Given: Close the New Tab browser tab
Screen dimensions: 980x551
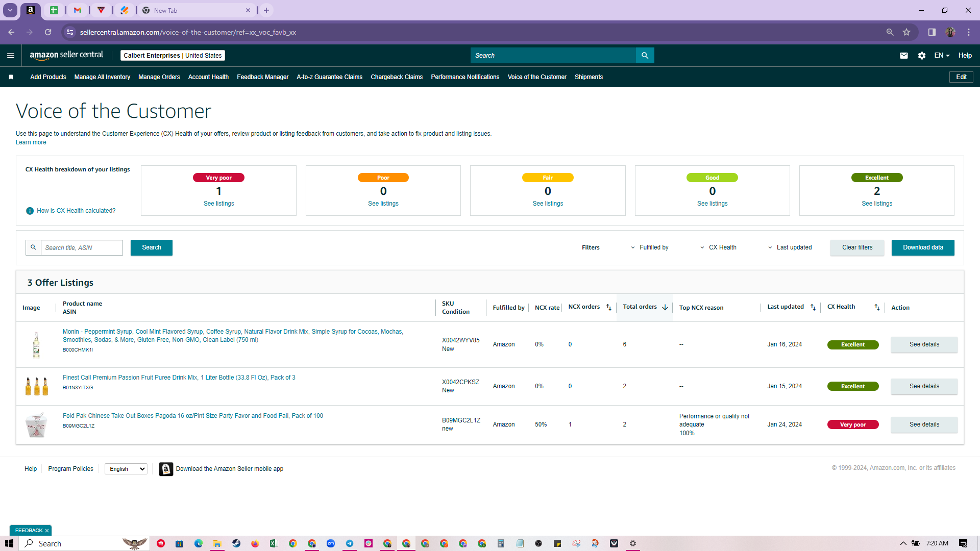Looking at the screenshot, I should point(248,10).
